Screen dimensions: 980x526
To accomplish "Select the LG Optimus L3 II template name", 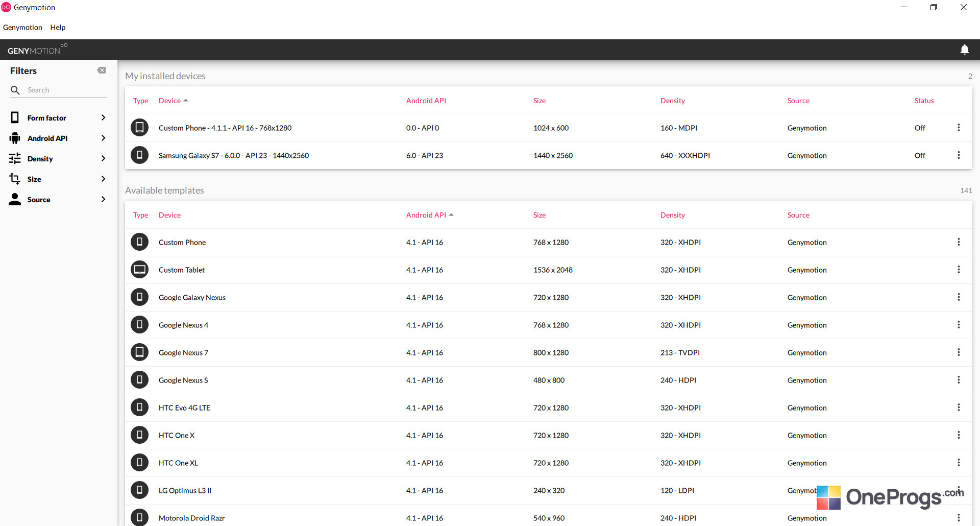I will point(185,490).
